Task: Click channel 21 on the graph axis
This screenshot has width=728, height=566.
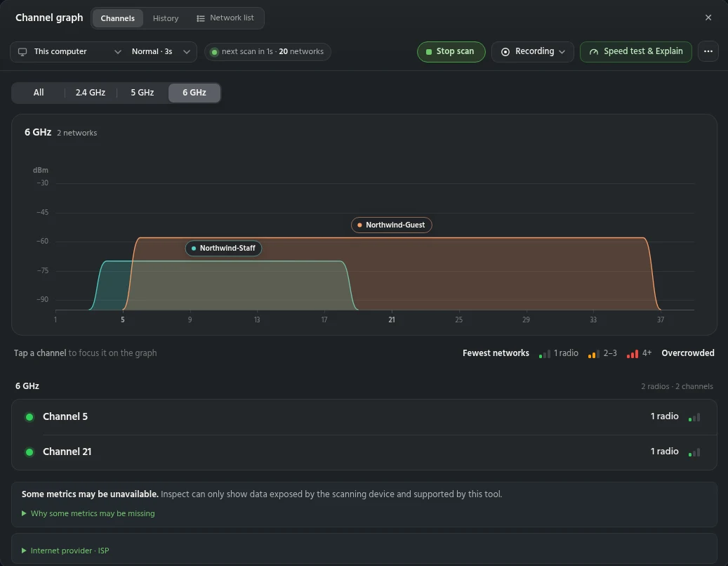Action: point(392,320)
